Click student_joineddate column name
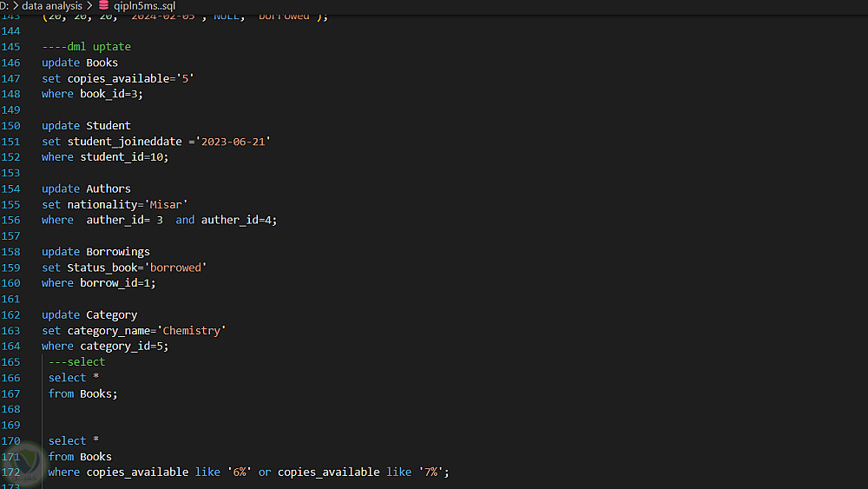The image size is (868, 489). pyautogui.click(x=124, y=142)
